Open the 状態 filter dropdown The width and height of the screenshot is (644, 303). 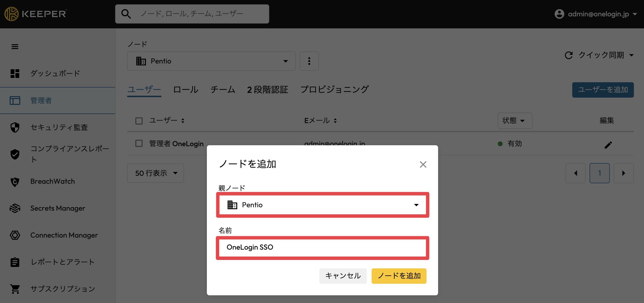tap(515, 120)
